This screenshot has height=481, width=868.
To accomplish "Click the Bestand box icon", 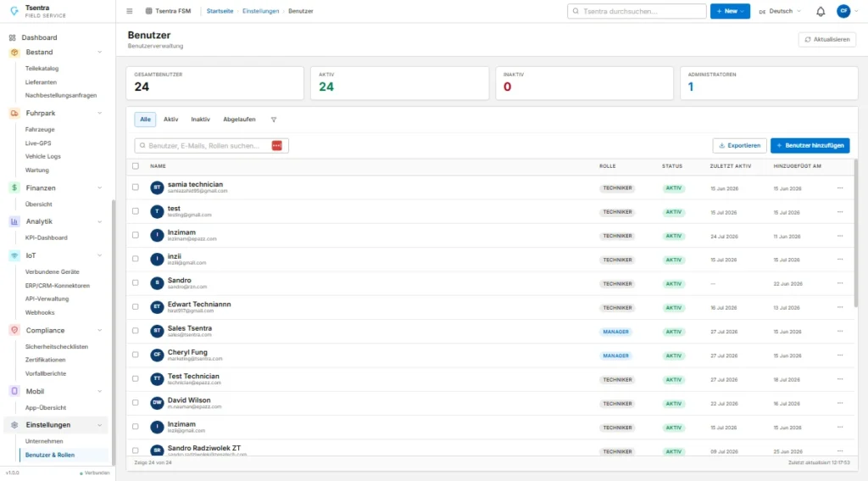I will [x=14, y=52].
